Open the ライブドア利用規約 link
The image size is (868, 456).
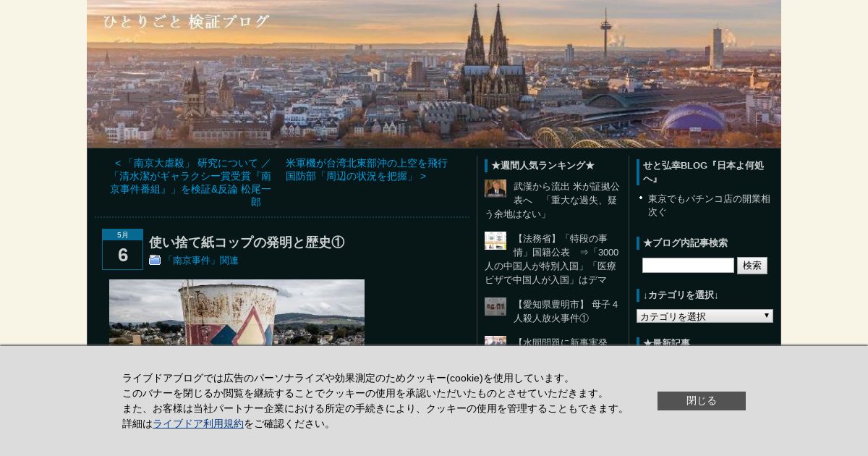coord(198,423)
